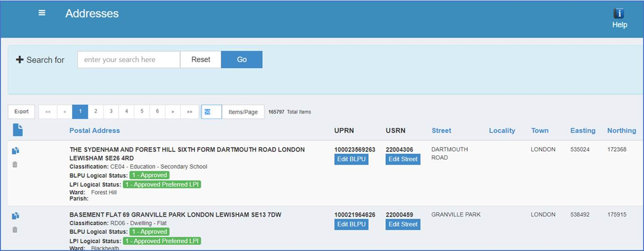Copy the Sydenham and Forest Hill address
This screenshot has width=644, height=251.
(15, 151)
